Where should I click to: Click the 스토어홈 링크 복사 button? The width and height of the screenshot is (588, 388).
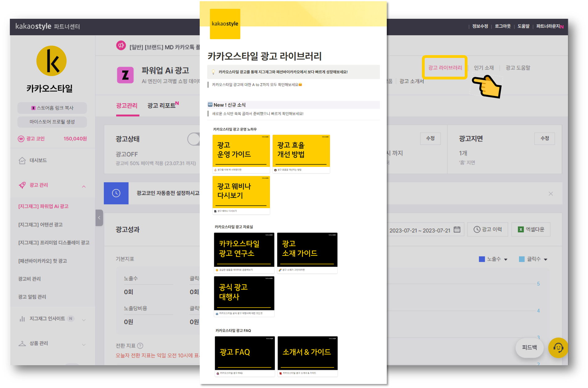click(x=52, y=108)
